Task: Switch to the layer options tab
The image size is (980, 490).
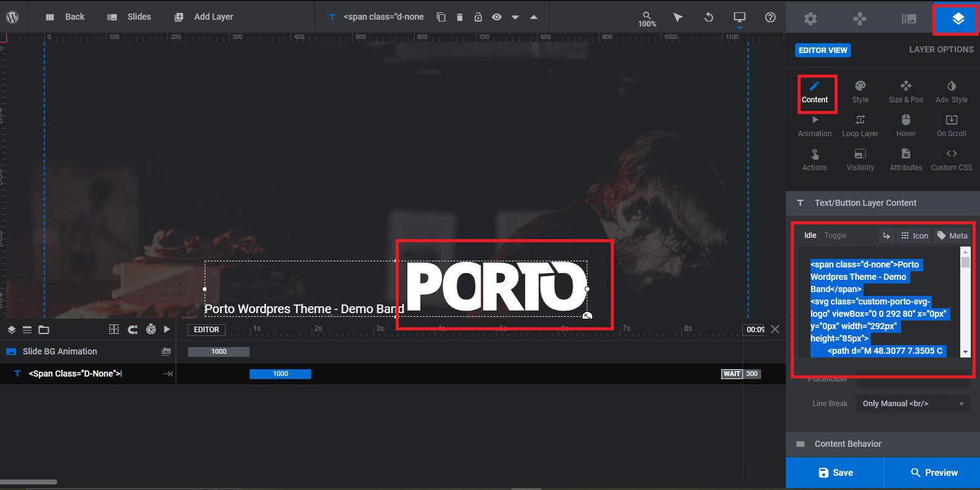Action: [958, 18]
